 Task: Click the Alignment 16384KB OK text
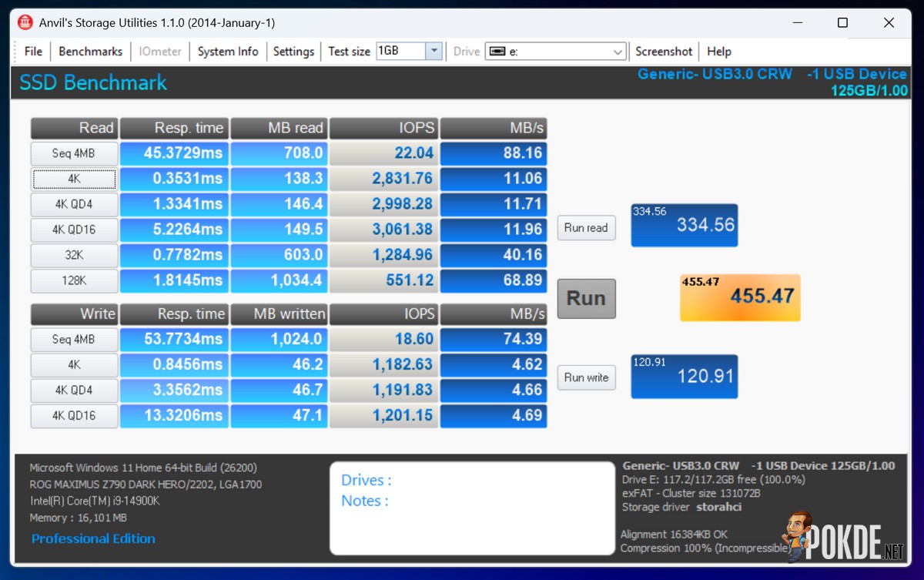pyautogui.click(x=676, y=534)
